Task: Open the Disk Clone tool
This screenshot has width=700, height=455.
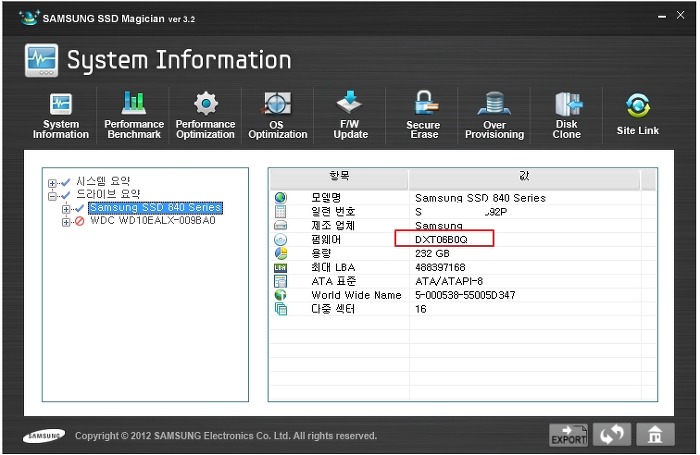Action: point(567,116)
